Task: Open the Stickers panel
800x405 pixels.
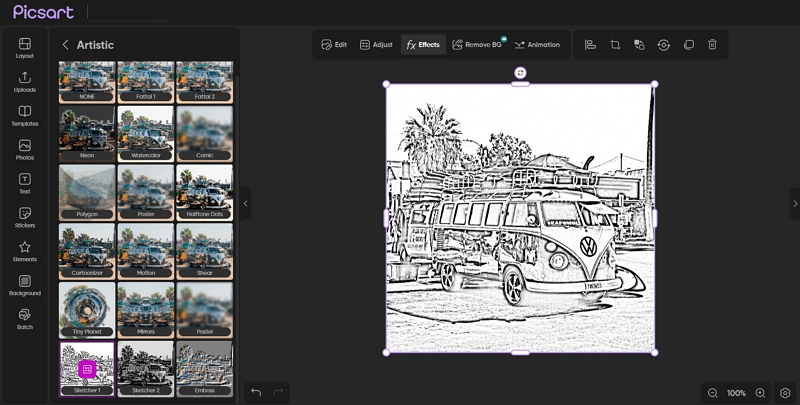Action: point(24,218)
